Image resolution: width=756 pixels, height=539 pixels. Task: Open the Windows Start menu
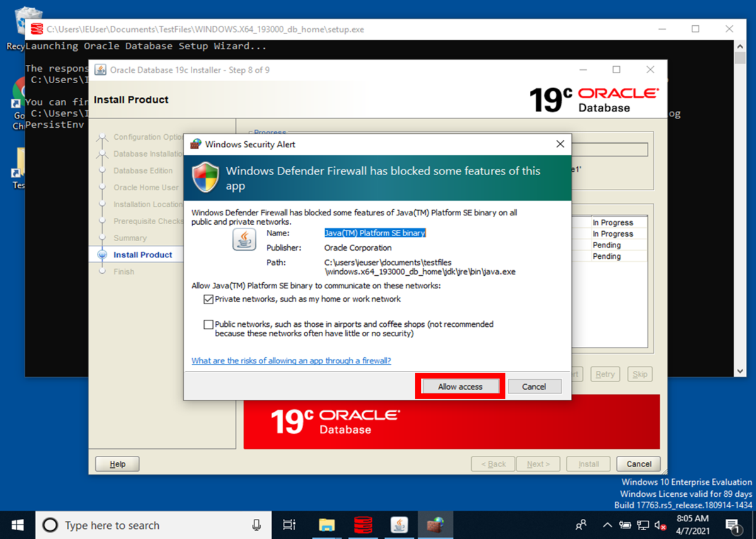[x=16, y=525]
